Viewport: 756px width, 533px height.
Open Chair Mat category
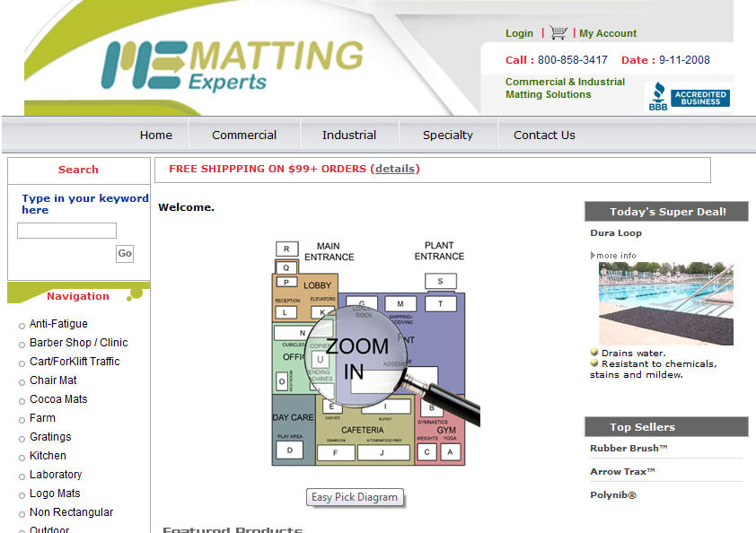[x=53, y=380]
